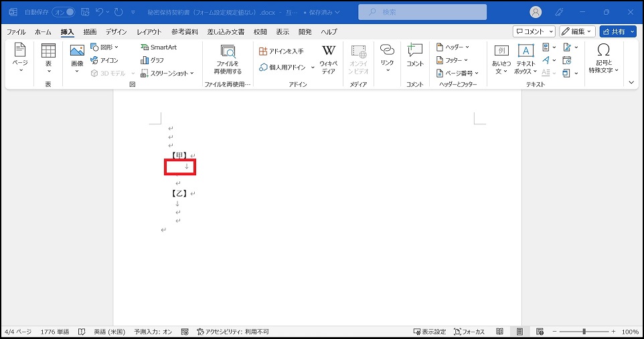Open the 画像 (Pictures) insert button
This screenshot has width=644, height=339.
(77, 58)
